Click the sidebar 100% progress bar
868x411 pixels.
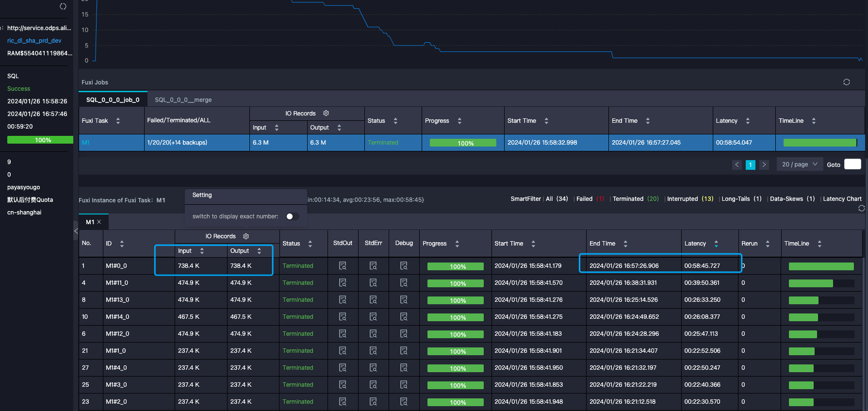[40, 140]
